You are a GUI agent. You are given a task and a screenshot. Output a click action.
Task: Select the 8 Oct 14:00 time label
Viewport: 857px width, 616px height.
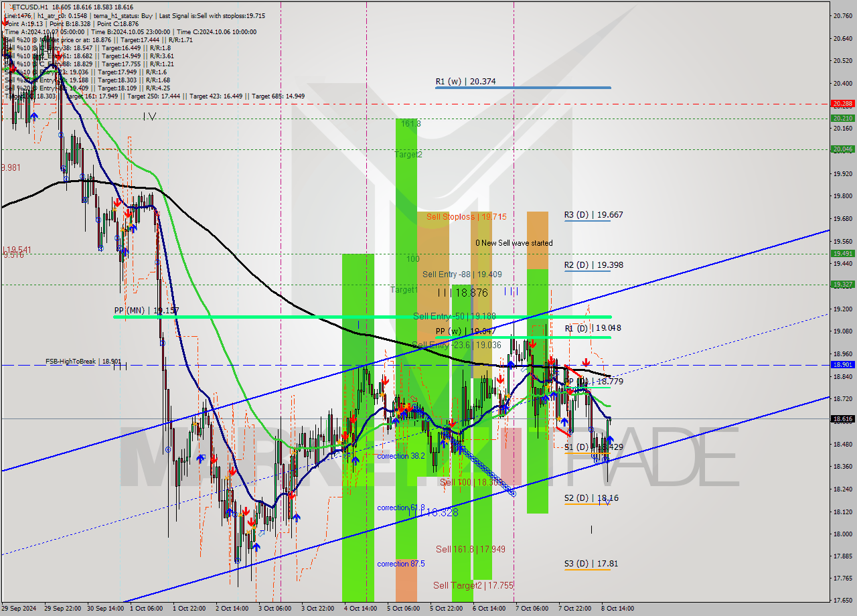(x=618, y=609)
